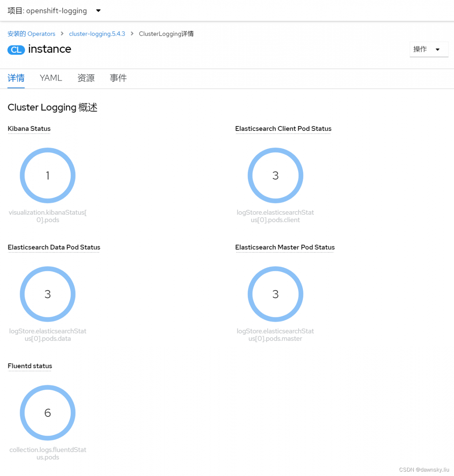Screen dimensions: 454x476
Task: Open the 操作 actions dropdown
Action: tap(429, 49)
